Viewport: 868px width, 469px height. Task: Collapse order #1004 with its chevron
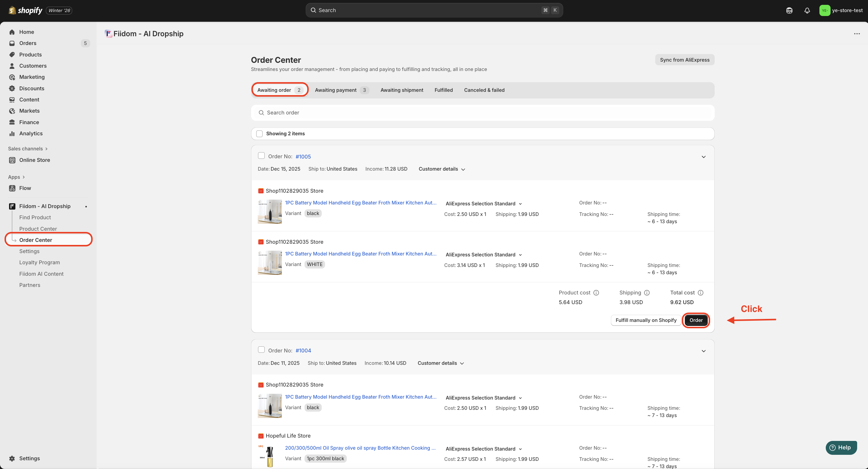click(704, 351)
